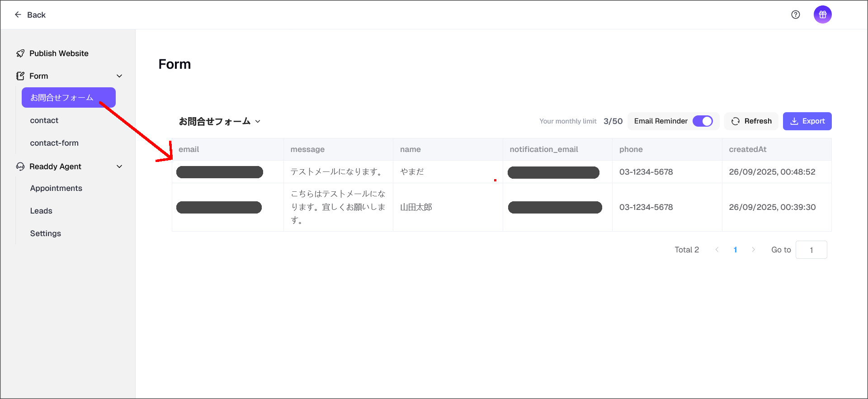Open Settings under Readdy Agent
Viewport: 868px width, 399px height.
45,233
